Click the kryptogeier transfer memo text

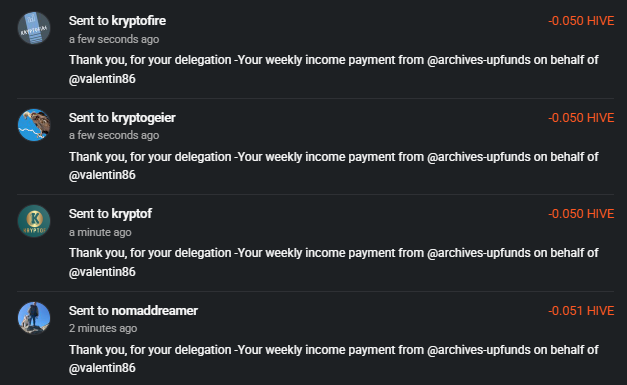333,166
